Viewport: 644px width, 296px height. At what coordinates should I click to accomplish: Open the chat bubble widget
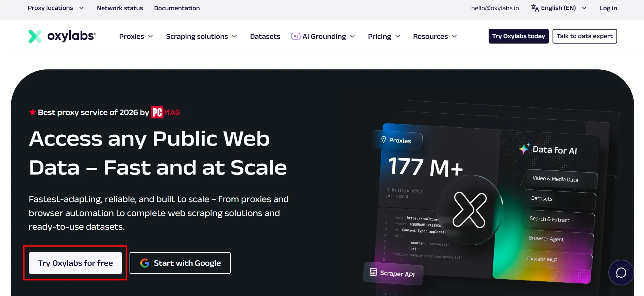point(621,273)
